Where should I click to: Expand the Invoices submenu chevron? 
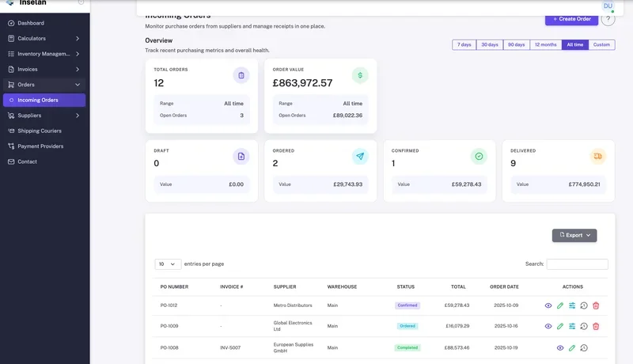tap(78, 69)
